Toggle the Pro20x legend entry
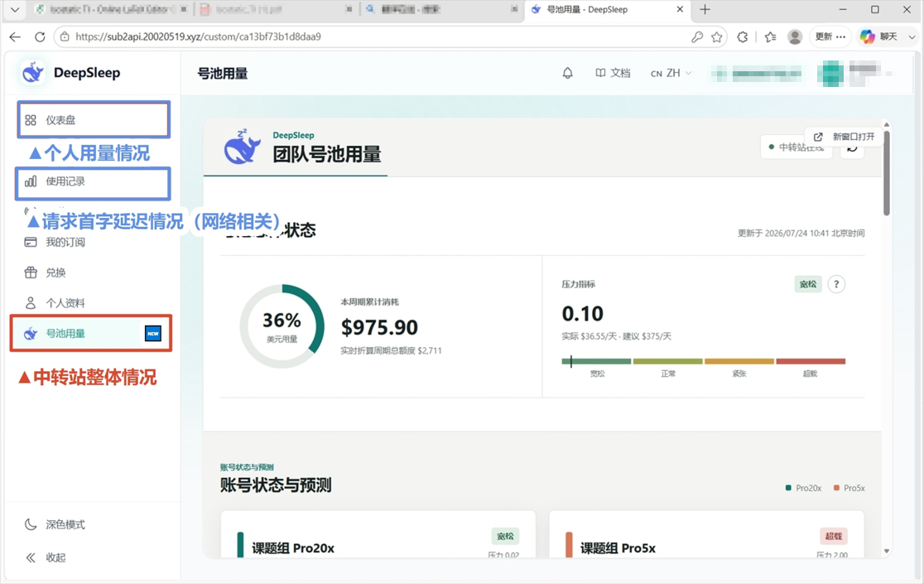The width and height of the screenshot is (924, 584). point(803,488)
